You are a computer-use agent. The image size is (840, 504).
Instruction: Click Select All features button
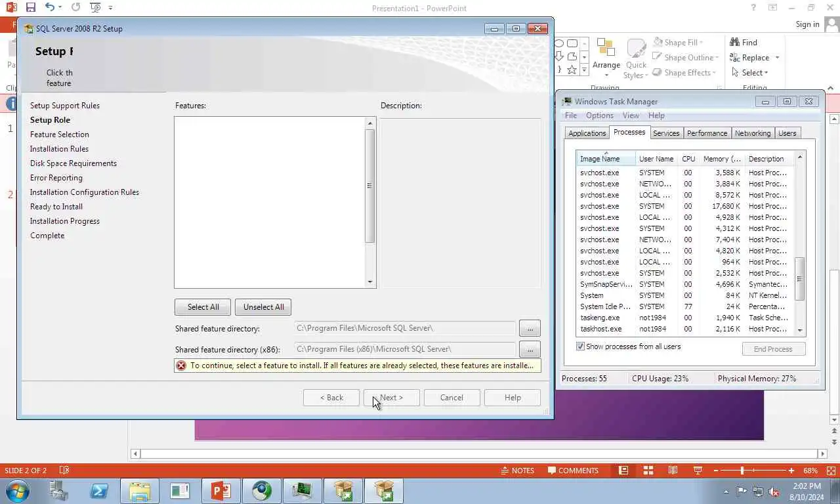[203, 307]
